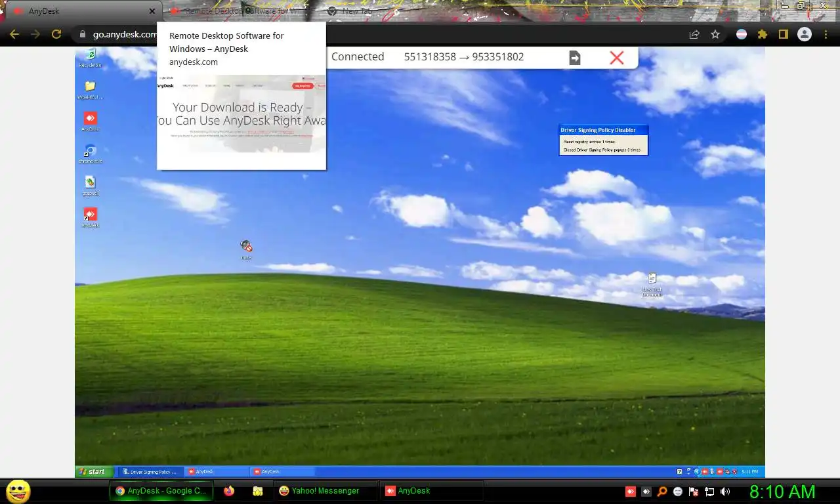This screenshot has width=840, height=504.
Task: Go back using the browser back arrow
Action: pos(14,34)
